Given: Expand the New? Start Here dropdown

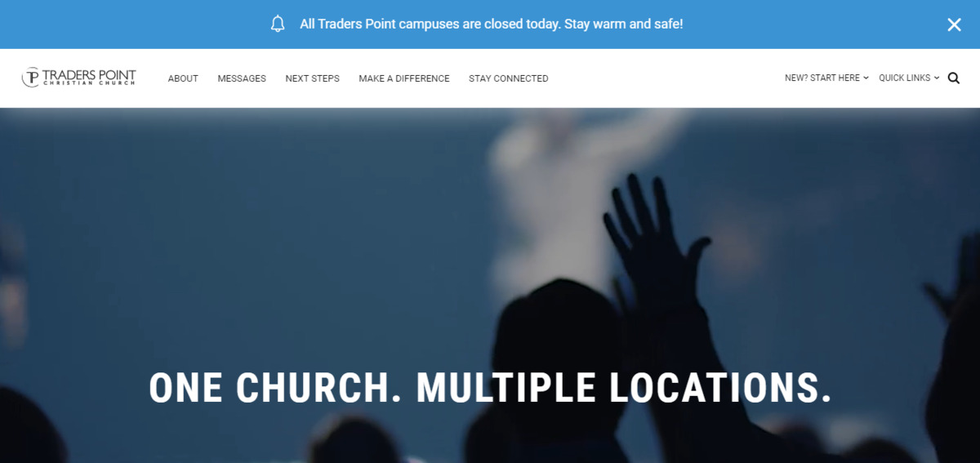Looking at the screenshot, I should [x=826, y=78].
